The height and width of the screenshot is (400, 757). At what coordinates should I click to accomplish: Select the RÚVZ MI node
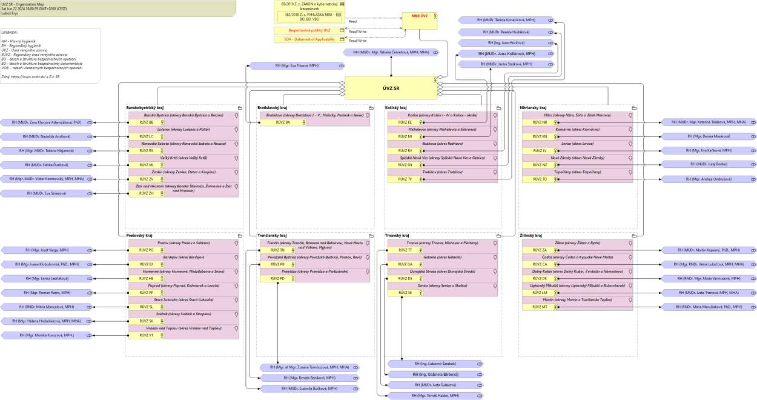tap(405, 137)
